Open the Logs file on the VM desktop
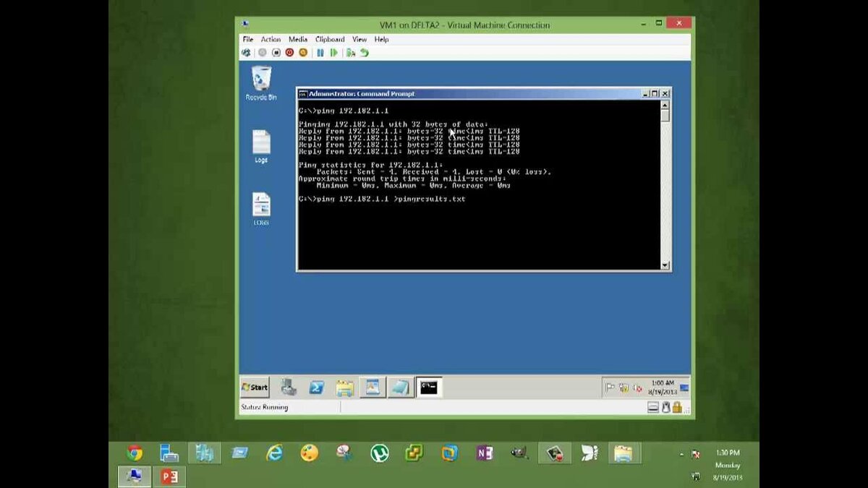868x488 pixels. pyautogui.click(x=260, y=143)
